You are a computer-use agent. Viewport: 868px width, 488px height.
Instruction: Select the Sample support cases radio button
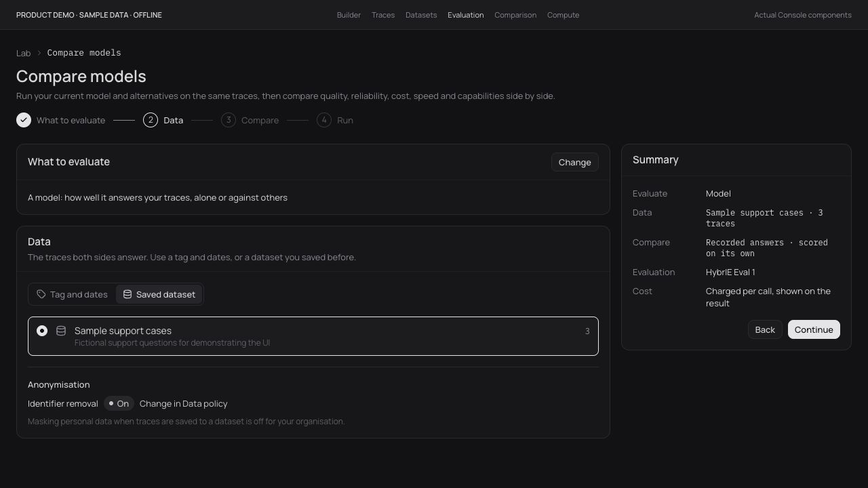click(x=42, y=331)
